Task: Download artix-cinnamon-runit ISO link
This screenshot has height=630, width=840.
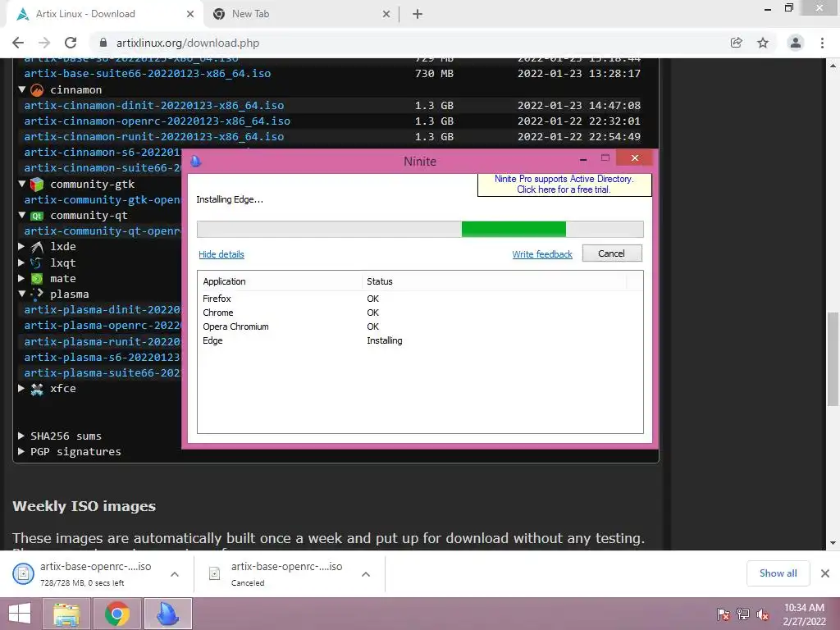Action: coord(153,137)
